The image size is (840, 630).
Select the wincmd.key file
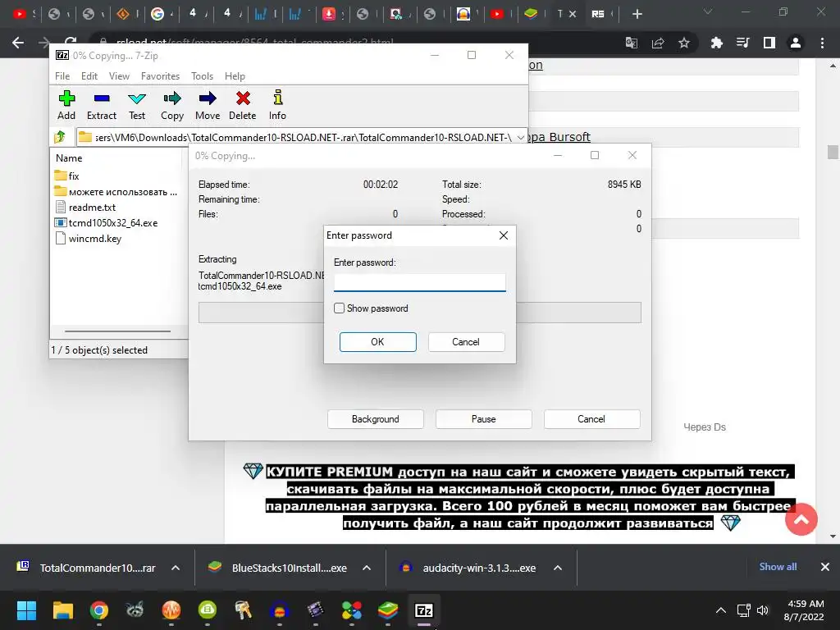(89, 239)
